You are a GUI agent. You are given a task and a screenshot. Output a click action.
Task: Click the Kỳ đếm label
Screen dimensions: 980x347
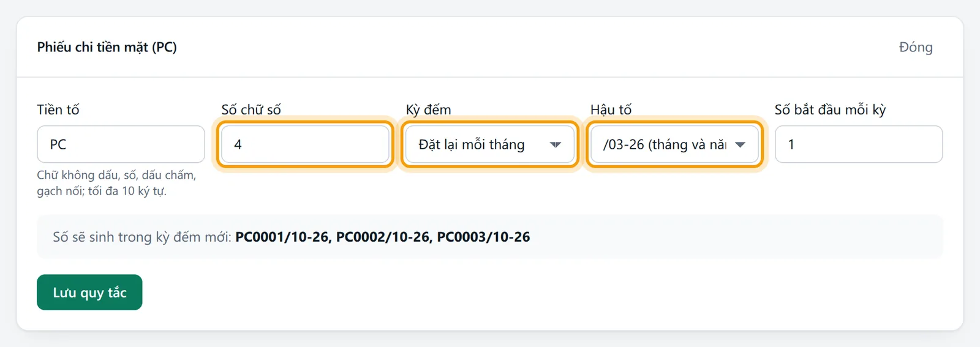click(428, 110)
